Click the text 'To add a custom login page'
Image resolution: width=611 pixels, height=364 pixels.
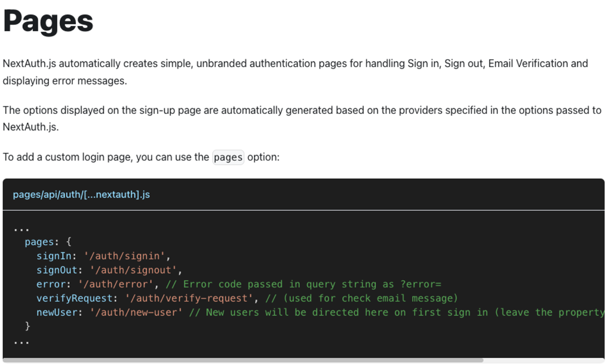[67, 157]
